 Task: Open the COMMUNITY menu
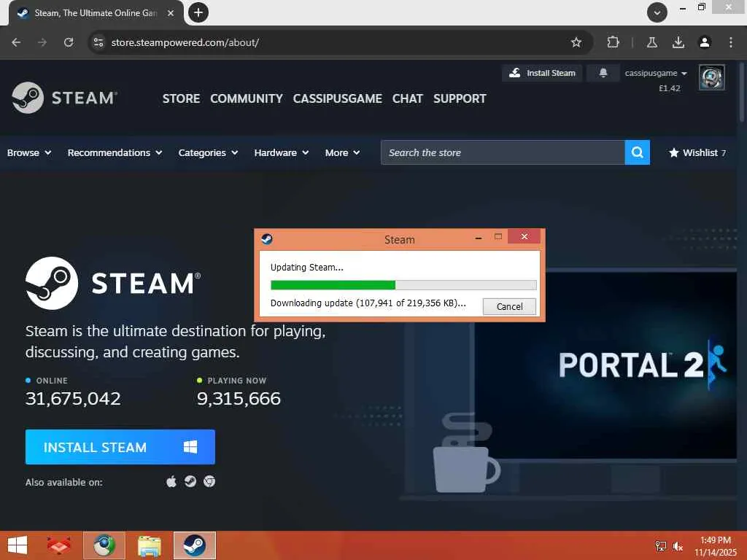coord(247,98)
